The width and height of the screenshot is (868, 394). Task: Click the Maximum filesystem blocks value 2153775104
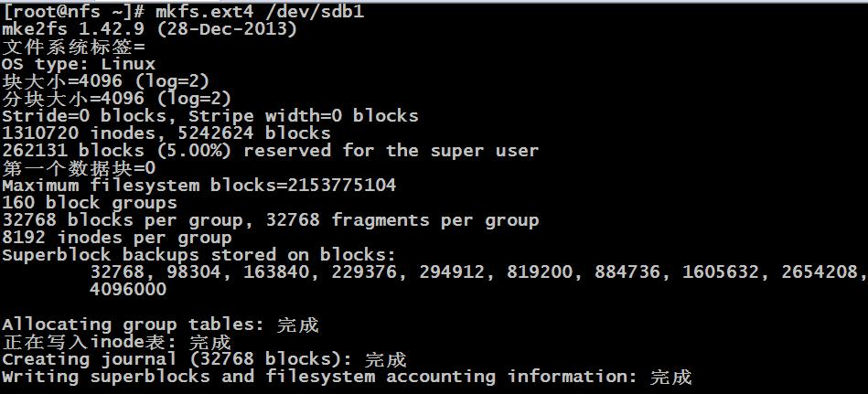(341, 185)
